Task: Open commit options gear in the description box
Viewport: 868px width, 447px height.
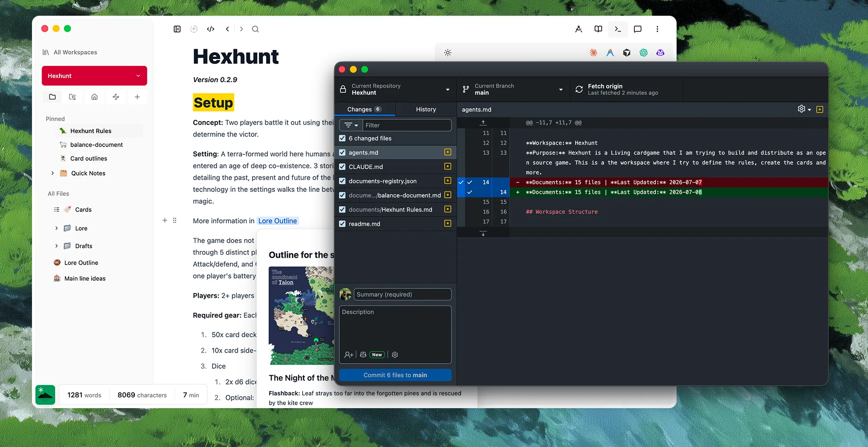Action: [395, 355]
